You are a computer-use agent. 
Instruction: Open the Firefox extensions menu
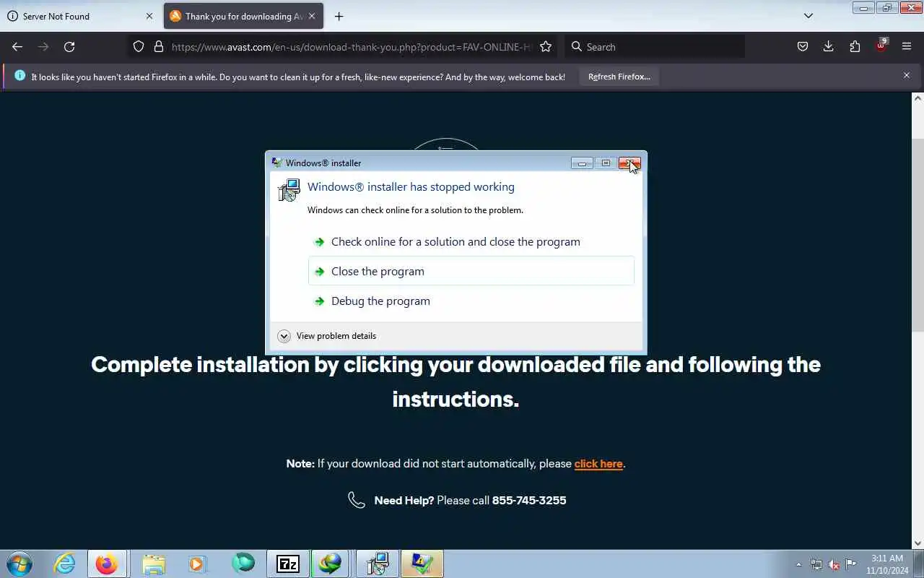tap(855, 47)
